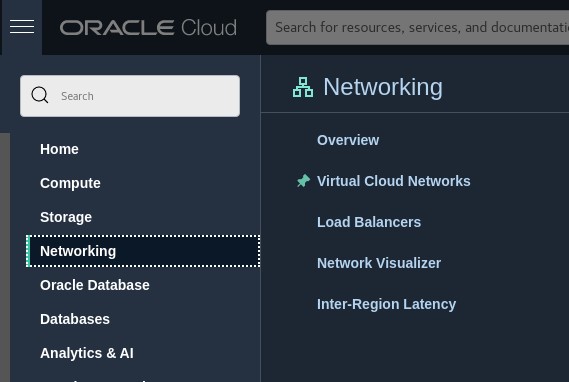Click the magnifier icon in menu search

pos(40,95)
